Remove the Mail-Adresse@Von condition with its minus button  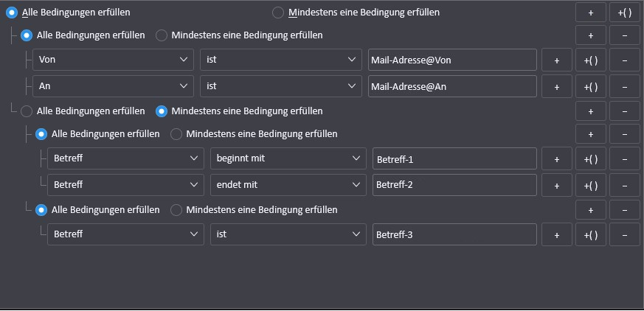coord(625,60)
